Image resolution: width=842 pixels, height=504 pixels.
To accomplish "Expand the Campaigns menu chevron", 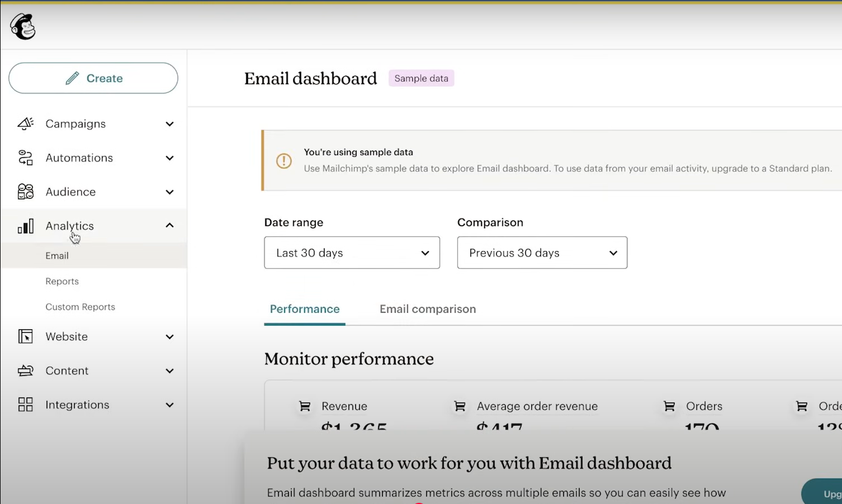I will coord(169,124).
